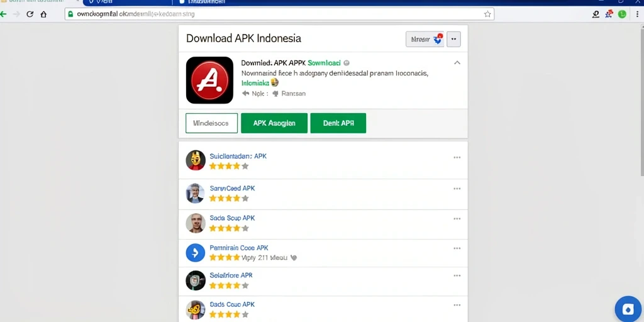Click the green profile avatar in toolbar

tap(622, 14)
